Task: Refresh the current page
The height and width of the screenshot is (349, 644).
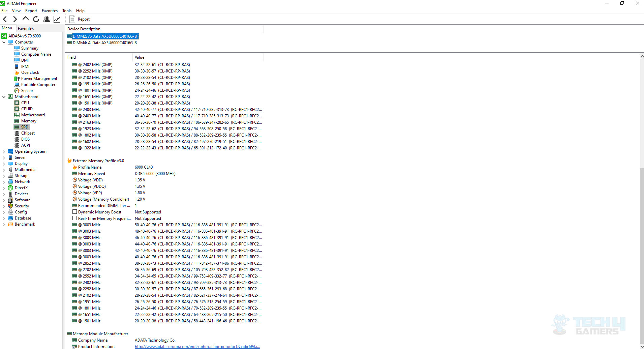Action: pyautogui.click(x=36, y=19)
